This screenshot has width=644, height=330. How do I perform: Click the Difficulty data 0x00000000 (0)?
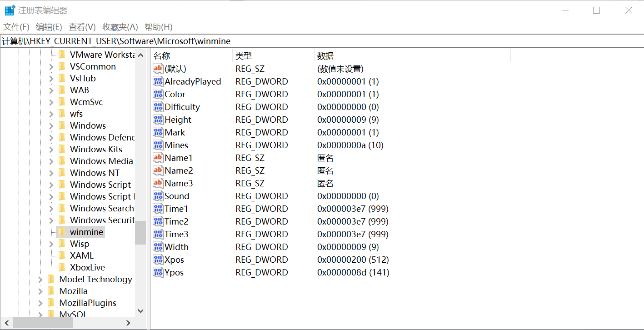[348, 107]
